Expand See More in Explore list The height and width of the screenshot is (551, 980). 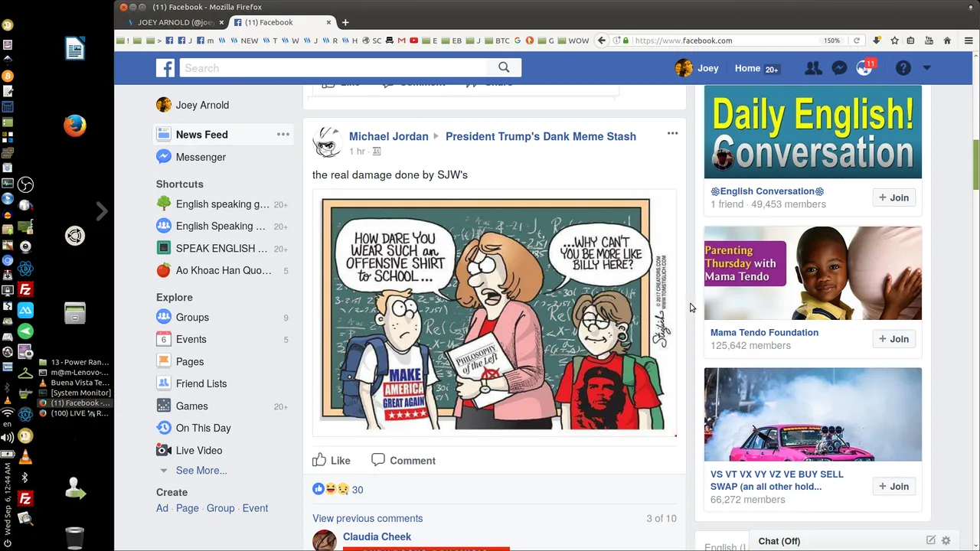(x=201, y=471)
